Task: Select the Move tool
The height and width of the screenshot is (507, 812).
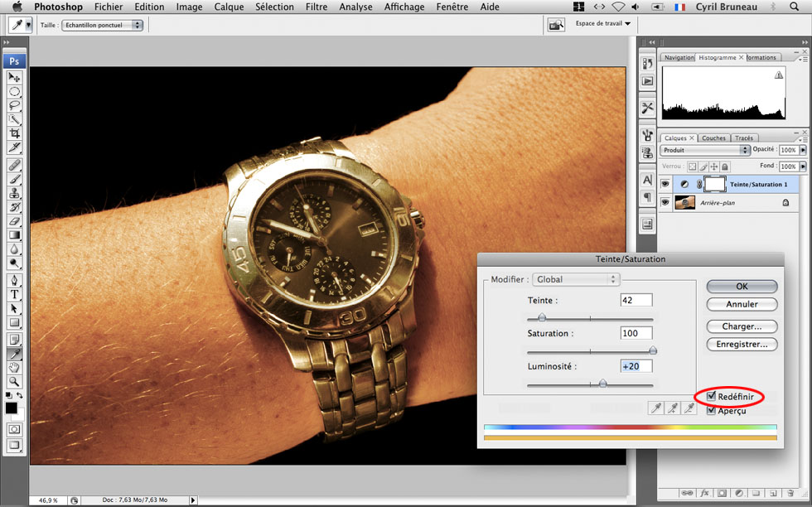Action: (x=15, y=78)
